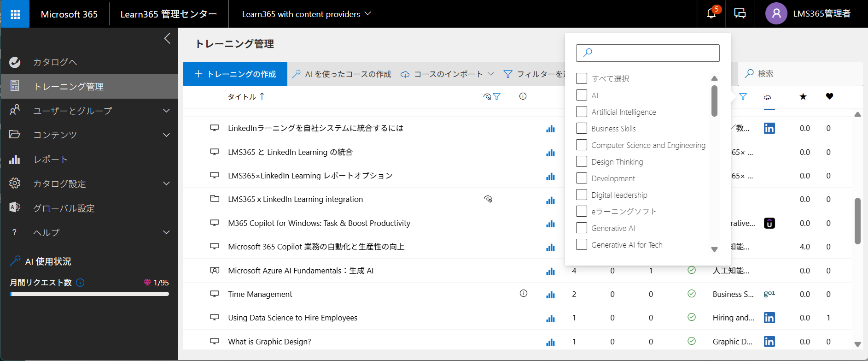This screenshot has width=868, height=361.
Task: Click the filter dropdown search field
Action: (x=648, y=53)
